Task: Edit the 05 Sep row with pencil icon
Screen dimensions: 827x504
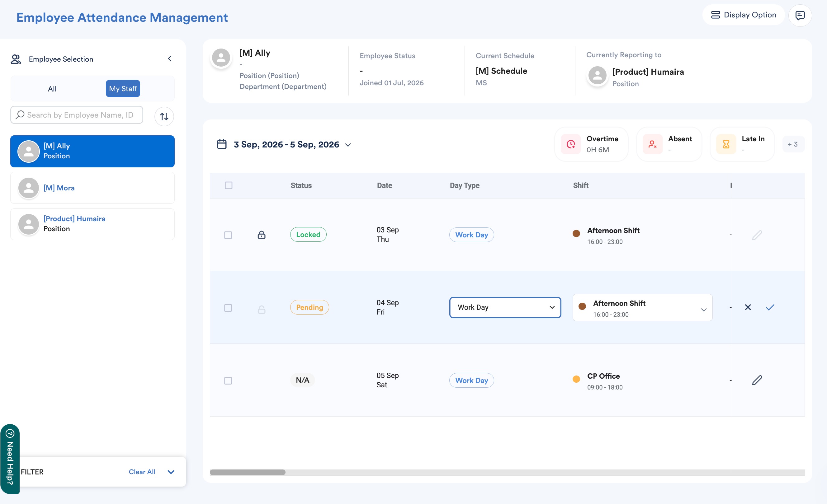Action: pos(757,380)
